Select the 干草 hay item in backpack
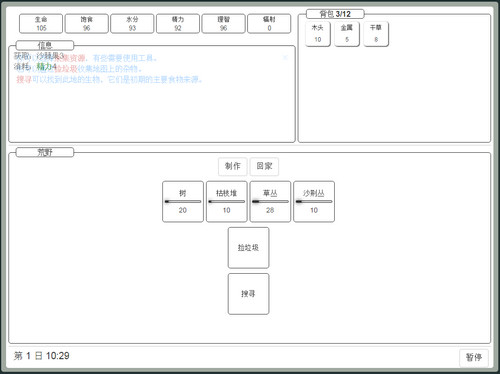The height and width of the screenshot is (374, 500). pos(376,34)
